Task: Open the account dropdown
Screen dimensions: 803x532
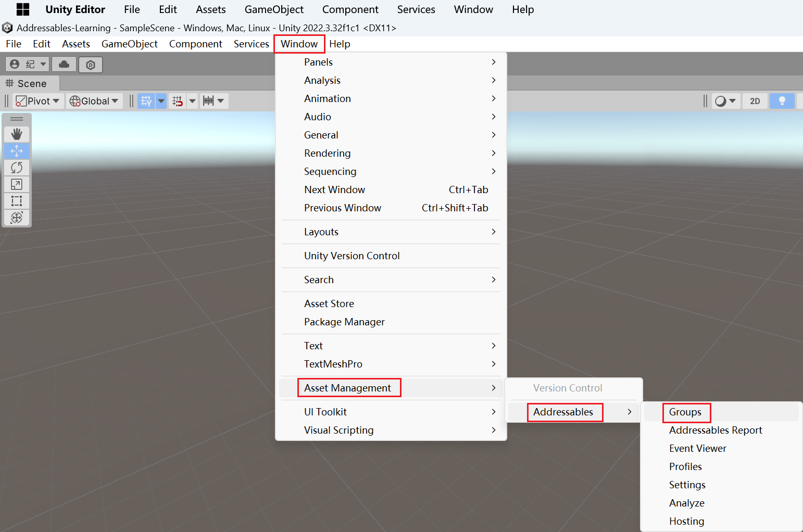Action: (28, 65)
